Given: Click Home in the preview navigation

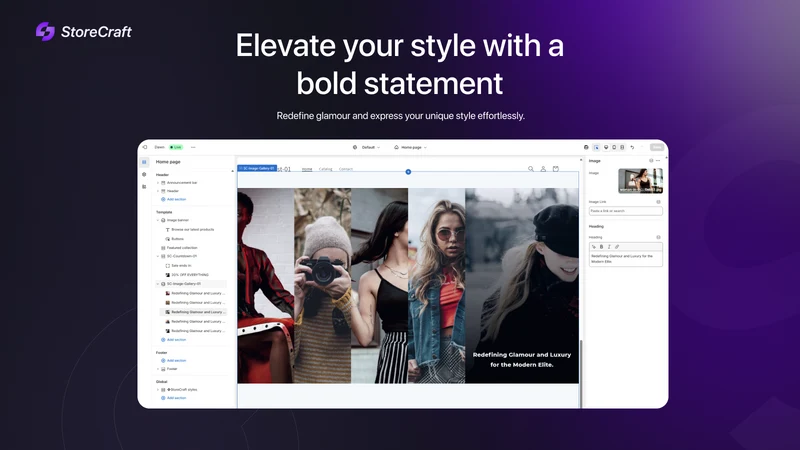Looking at the screenshot, I should pos(307,169).
